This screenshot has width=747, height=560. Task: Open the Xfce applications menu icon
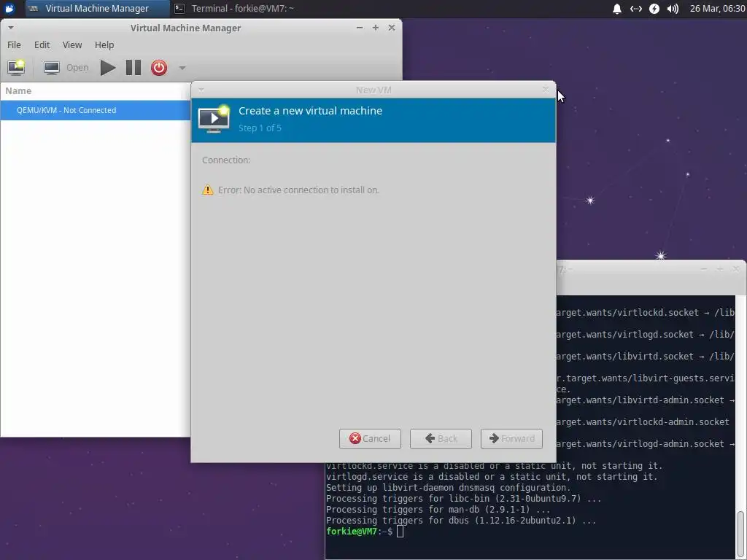[9, 8]
